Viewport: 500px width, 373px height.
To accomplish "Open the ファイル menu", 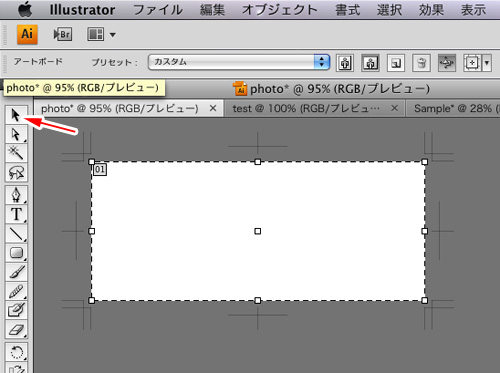I will (158, 10).
